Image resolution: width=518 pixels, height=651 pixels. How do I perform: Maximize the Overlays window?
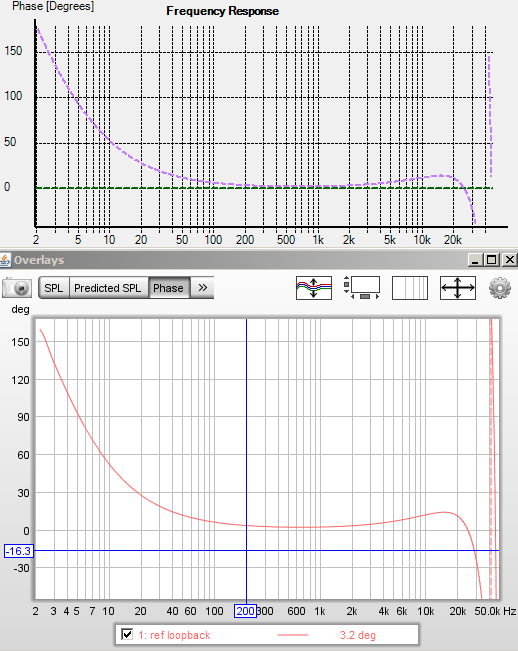492,260
